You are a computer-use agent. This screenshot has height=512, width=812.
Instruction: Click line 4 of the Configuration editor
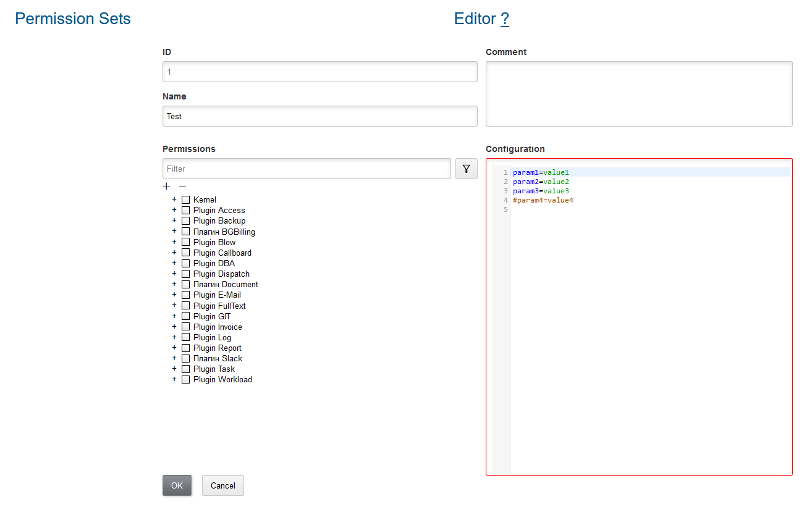(x=544, y=200)
